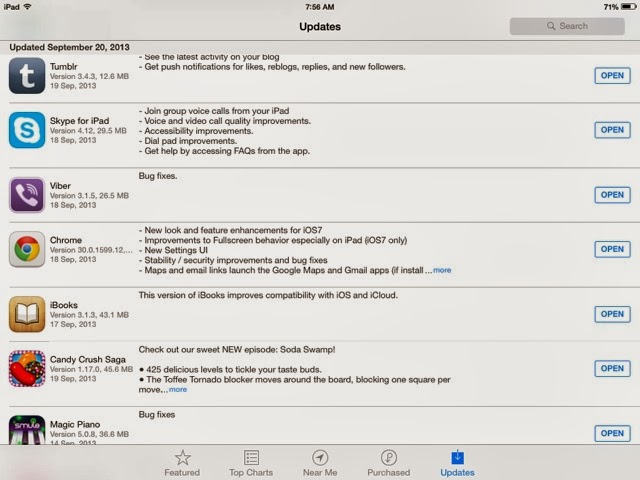Tap the search magnifier icon

click(x=551, y=26)
